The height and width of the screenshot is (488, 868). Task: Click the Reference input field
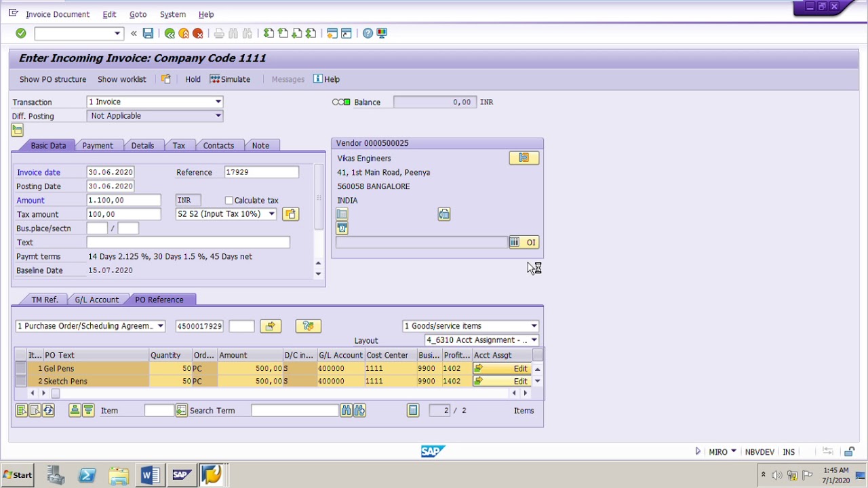(x=261, y=172)
